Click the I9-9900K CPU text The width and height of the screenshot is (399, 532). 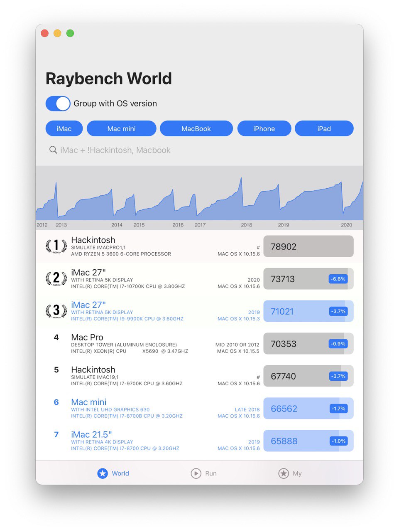point(127,319)
